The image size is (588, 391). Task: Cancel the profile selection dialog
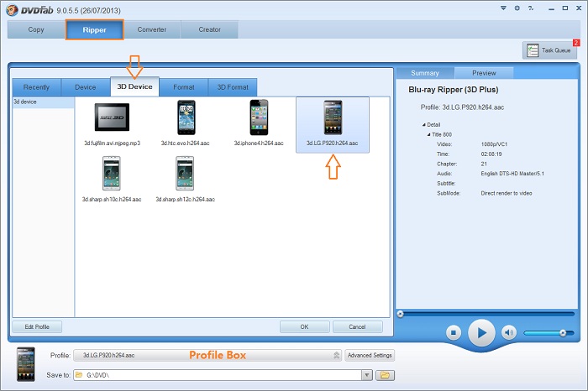pyautogui.click(x=357, y=327)
